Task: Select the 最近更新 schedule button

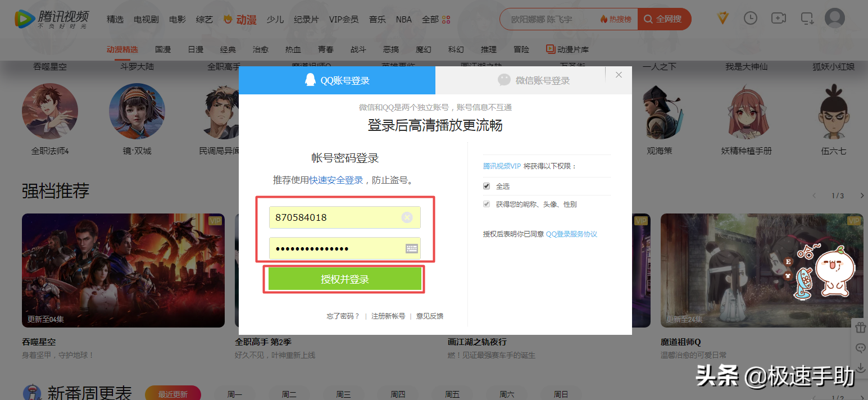Action: tap(173, 394)
